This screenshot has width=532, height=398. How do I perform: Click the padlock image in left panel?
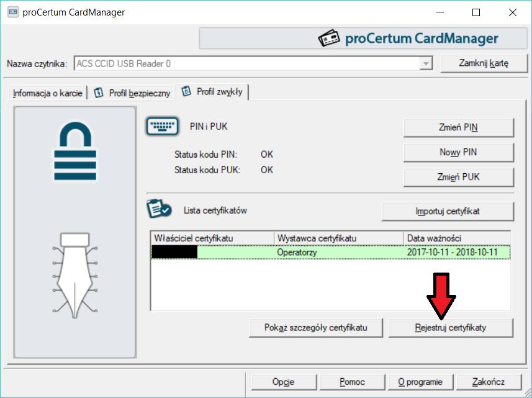click(x=75, y=151)
